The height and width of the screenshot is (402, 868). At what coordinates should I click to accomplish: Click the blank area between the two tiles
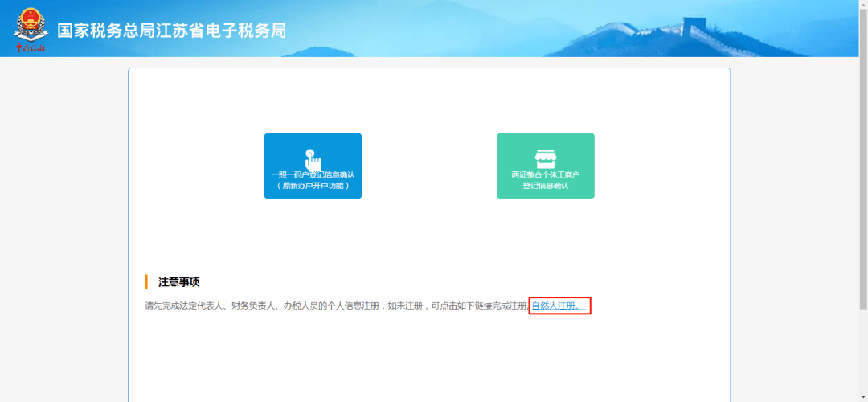(x=429, y=166)
